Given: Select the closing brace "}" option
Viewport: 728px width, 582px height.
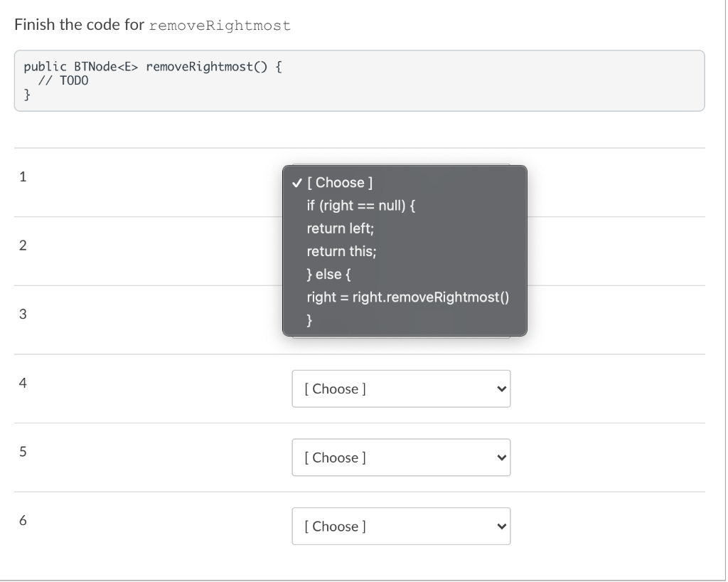Looking at the screenshot, I should point(309,320).
